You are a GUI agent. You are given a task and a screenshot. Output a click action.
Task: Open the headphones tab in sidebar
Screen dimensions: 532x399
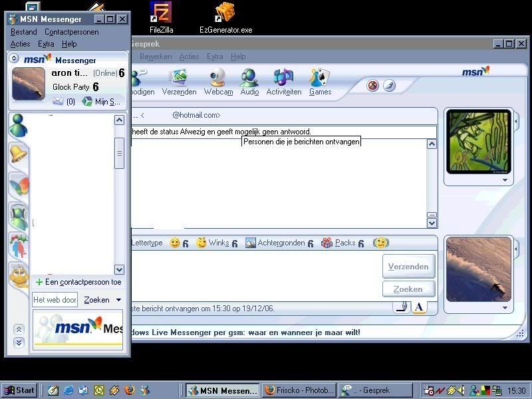pyautogui.click(x=19, y=217)
